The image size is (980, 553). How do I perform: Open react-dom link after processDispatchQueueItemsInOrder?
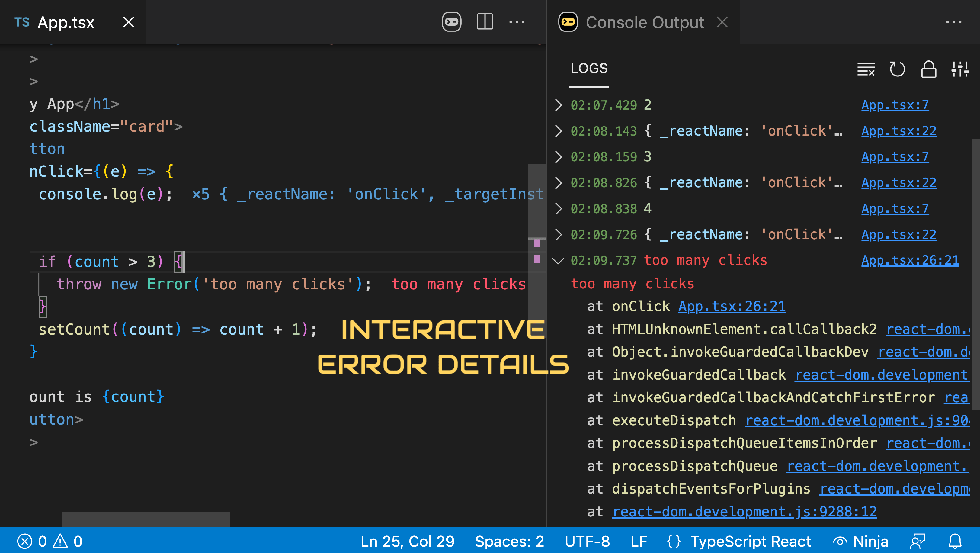[x=928, y=443]
